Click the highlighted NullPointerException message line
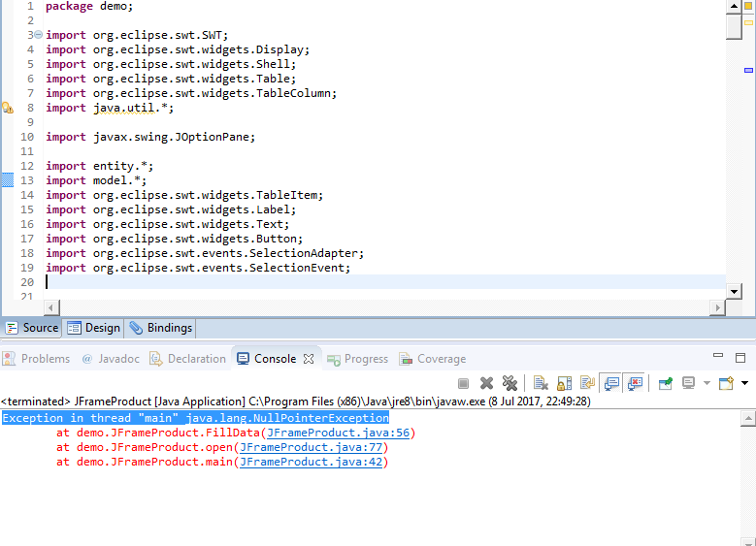756x546 pixels. (x=195, y=418)
